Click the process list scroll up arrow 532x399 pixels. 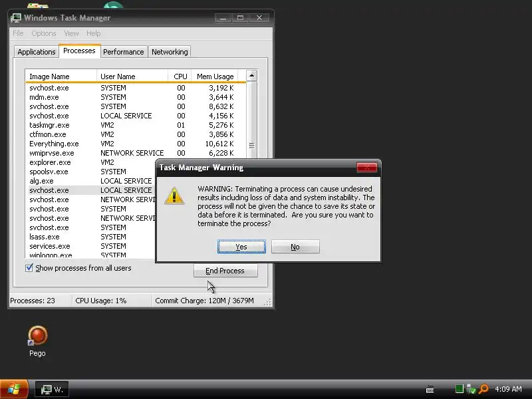(x=251, y=75)
